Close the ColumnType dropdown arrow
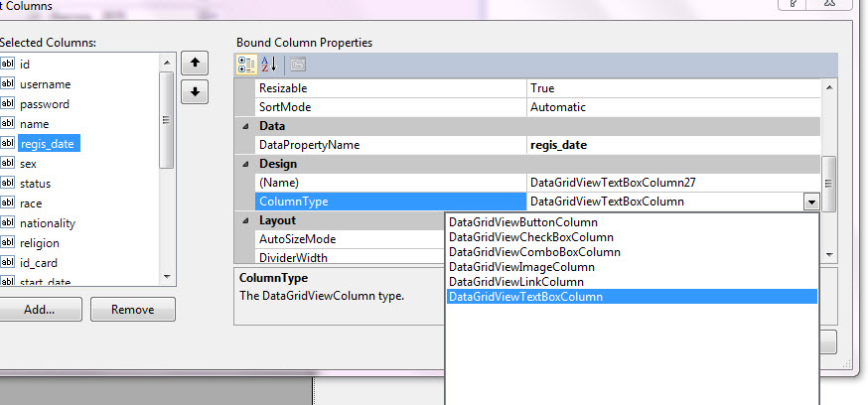868x405 pixels. tap(811, 202)
